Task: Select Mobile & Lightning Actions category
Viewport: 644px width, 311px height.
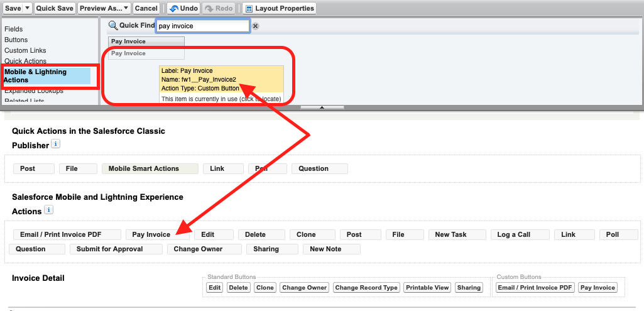Action: click(x=47, y=76)
